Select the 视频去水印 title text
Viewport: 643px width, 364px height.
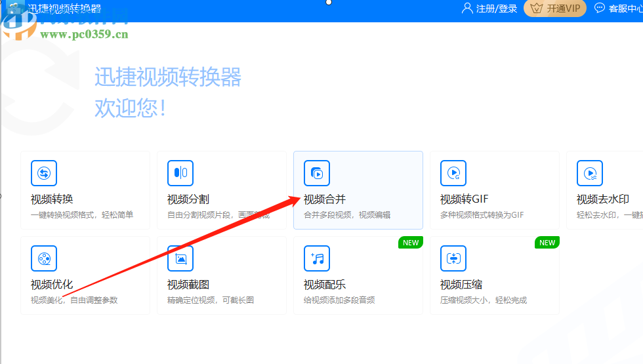(603, 199)
